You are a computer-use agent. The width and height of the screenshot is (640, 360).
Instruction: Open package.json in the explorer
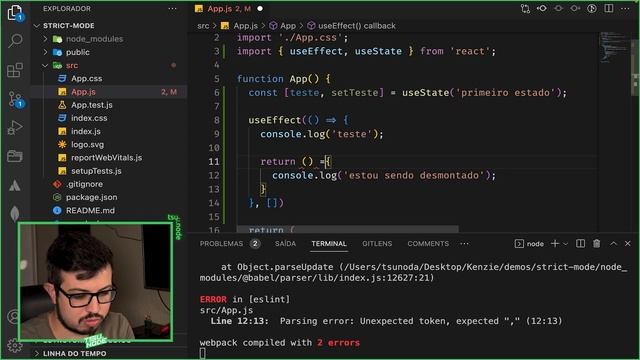click(91, 197)
